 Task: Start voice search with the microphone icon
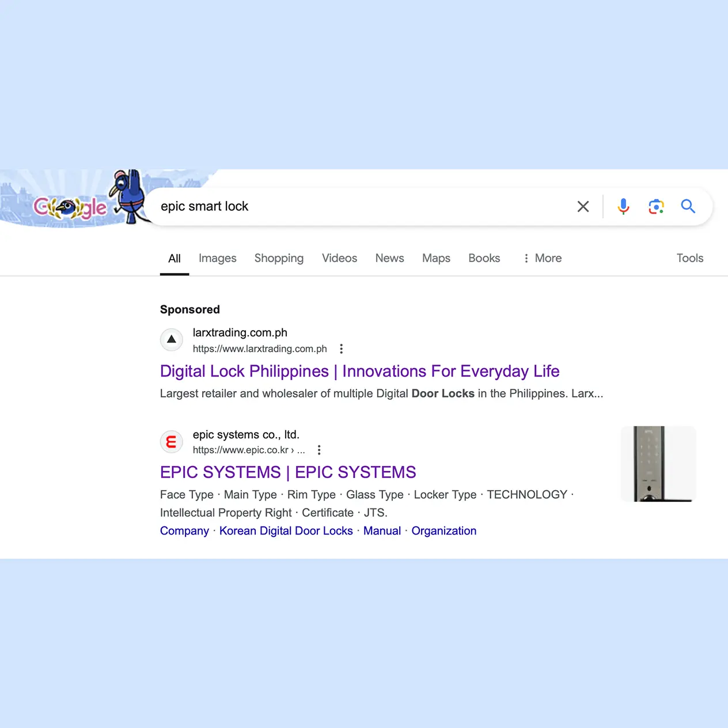623,206
